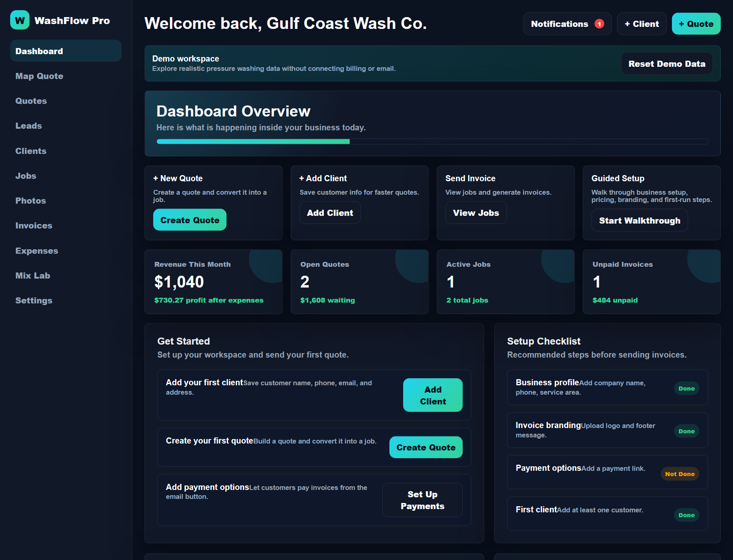This screenshot has height=560, width=733.
Task: Open Mix Lab in sidebar
Action: (33, 275)
